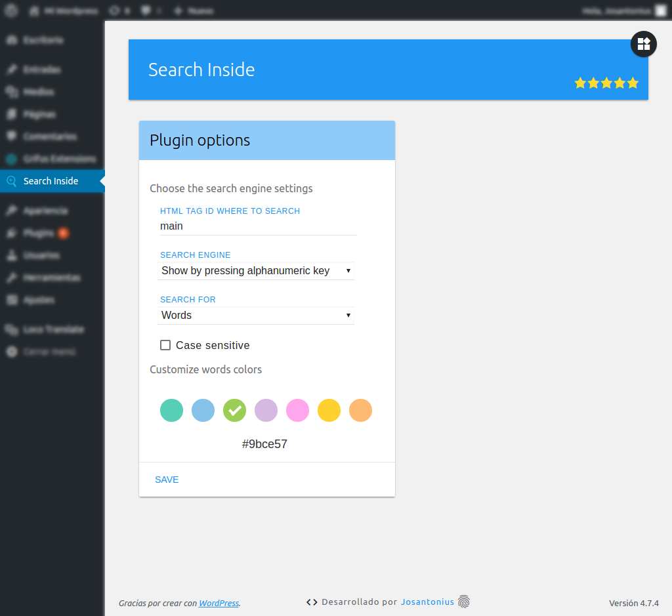Choose the yellow color swatch
672x616 pixels.
point(329,411)
